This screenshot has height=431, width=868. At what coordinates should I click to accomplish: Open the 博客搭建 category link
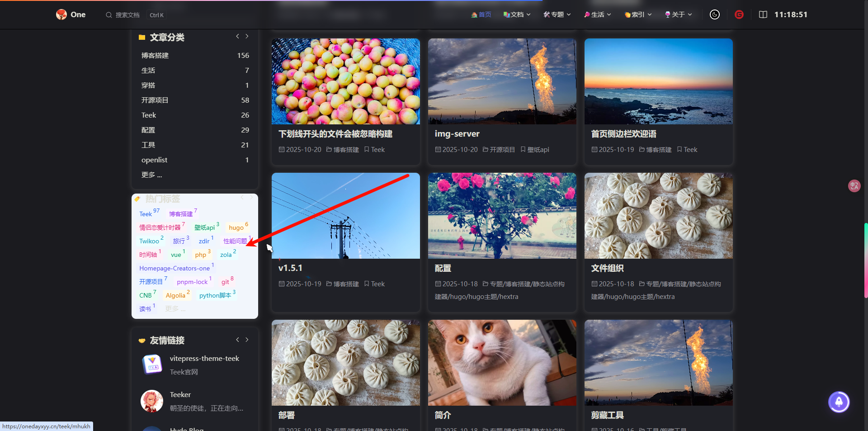(x=155, y=55)
